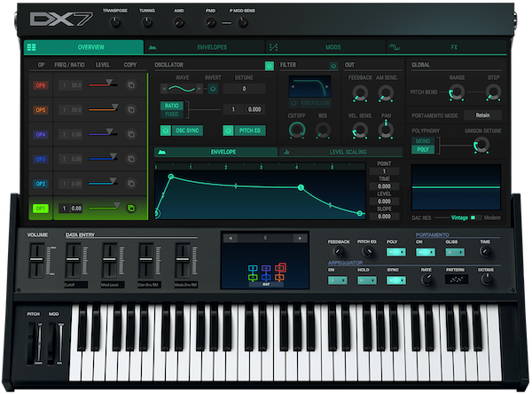Toggle the DAC Res Vintage/Modern switch
The height and width of the screenshot is (394, 532).
[476, 217]
